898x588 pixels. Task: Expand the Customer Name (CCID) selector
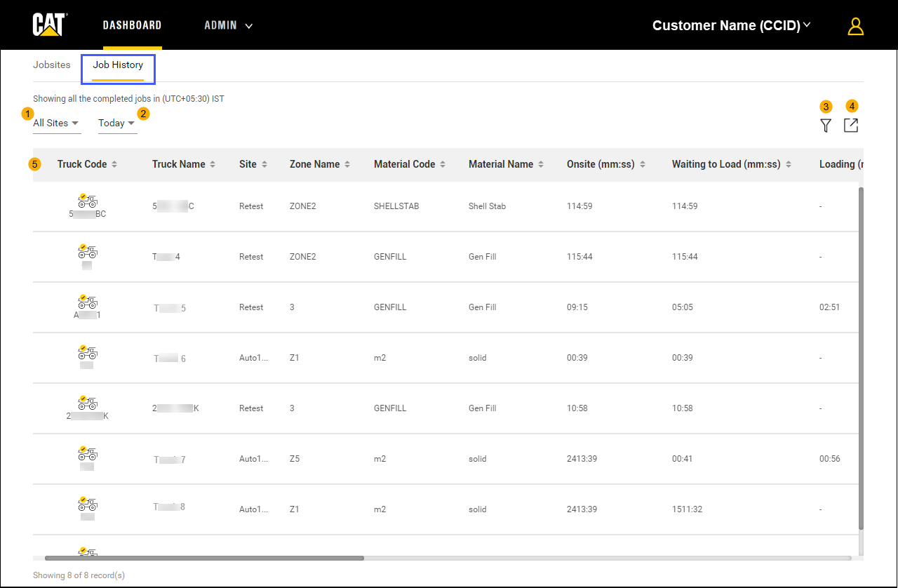click(x=731, y=25)
